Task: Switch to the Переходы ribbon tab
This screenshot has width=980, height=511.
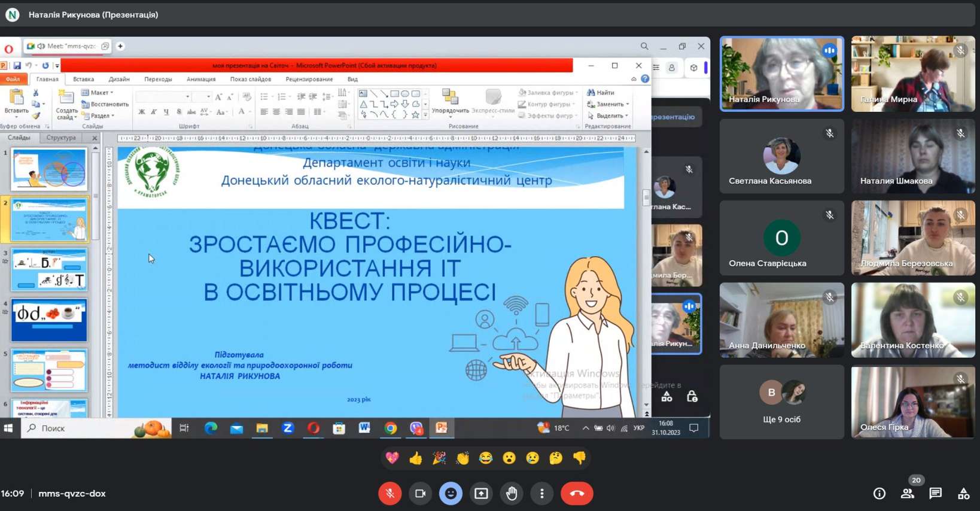Action: (158, 79)
